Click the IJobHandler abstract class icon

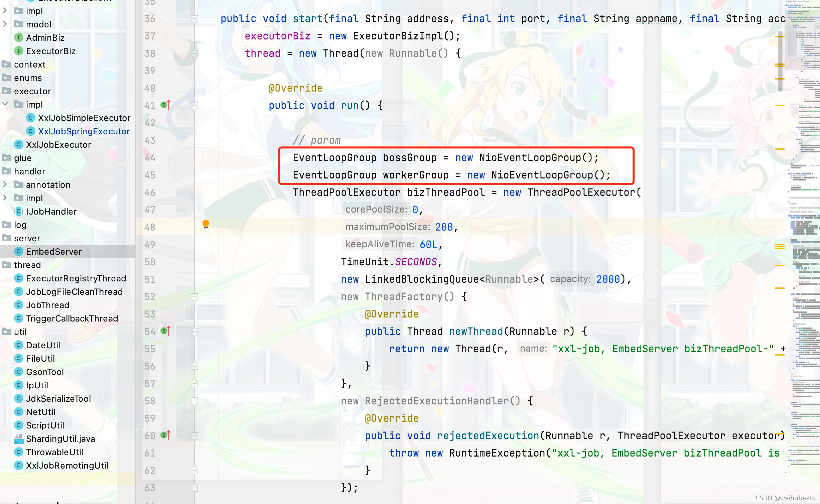[x=19, y=212]
